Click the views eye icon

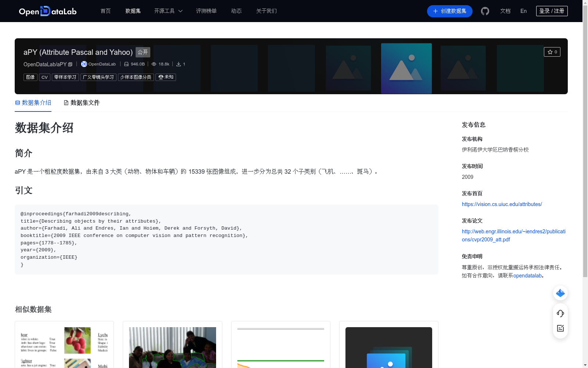(x=154, y=64)
